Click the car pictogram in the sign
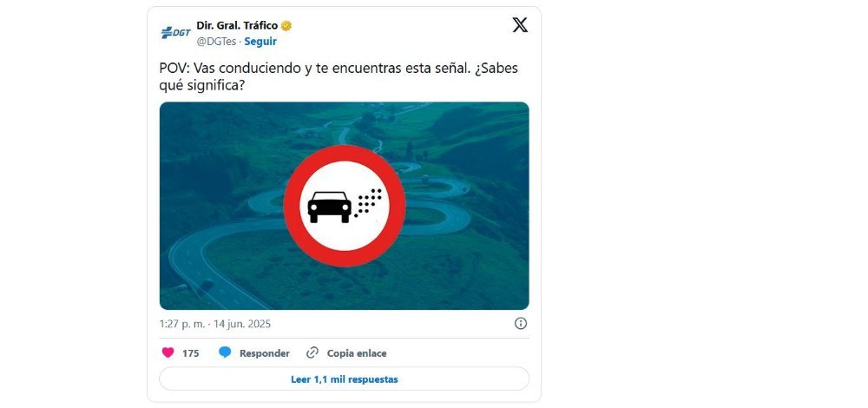The image size is (868, 408). (x=329, y=207)
